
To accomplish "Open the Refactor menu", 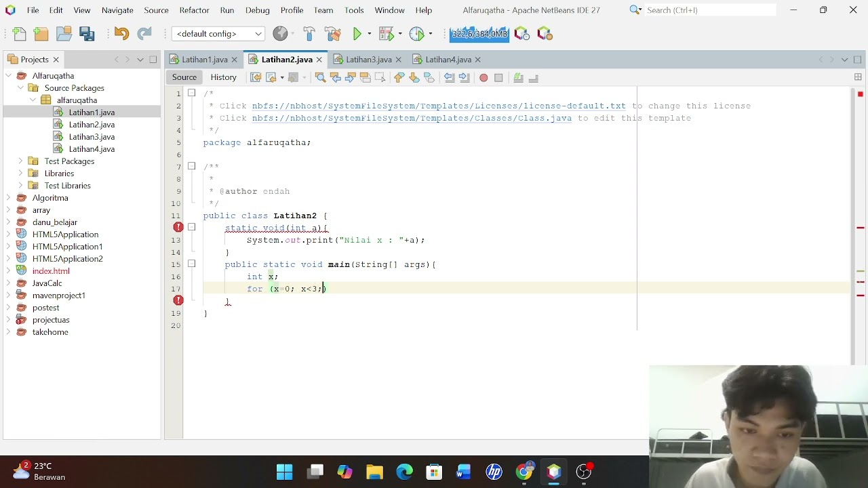I will (x=194, y=10).
